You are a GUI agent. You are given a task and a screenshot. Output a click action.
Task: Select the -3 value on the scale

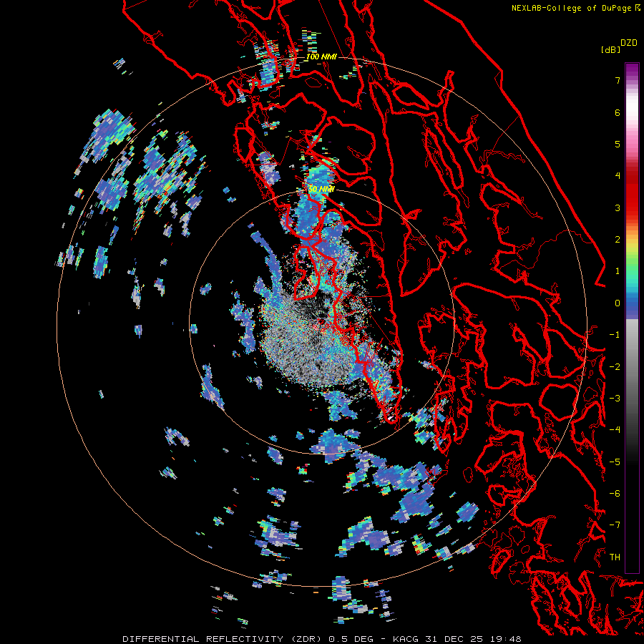[615, 398]
